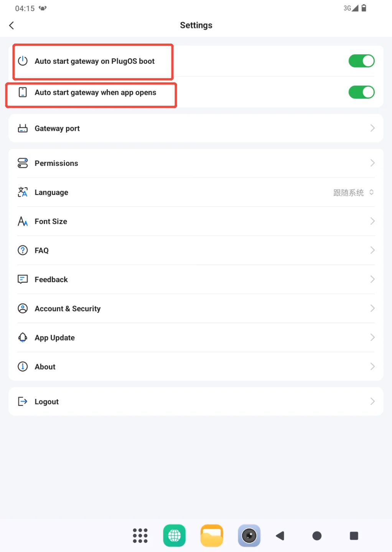
Task: Turn off auto start gateway when app opens
Action: (x=361, y=92)
